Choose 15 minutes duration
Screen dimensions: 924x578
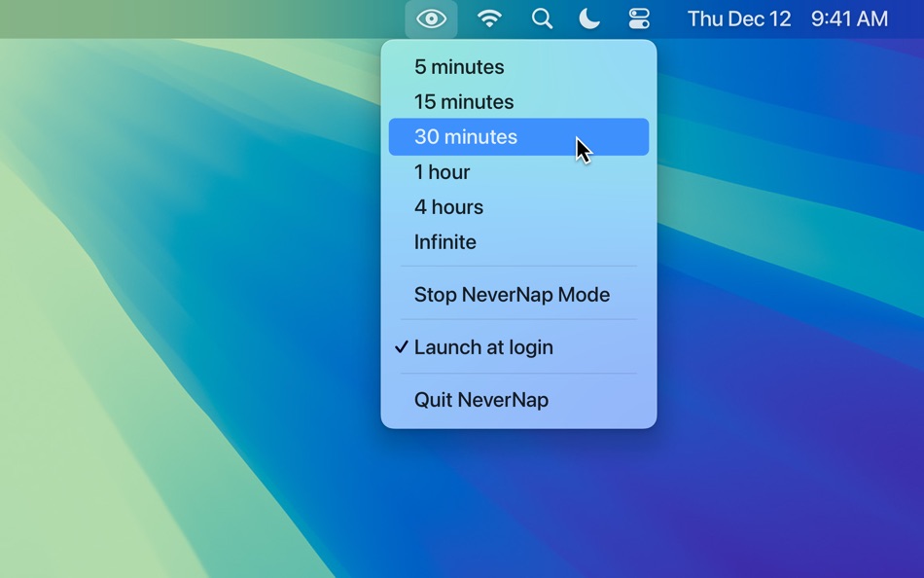tap(518, 101)
